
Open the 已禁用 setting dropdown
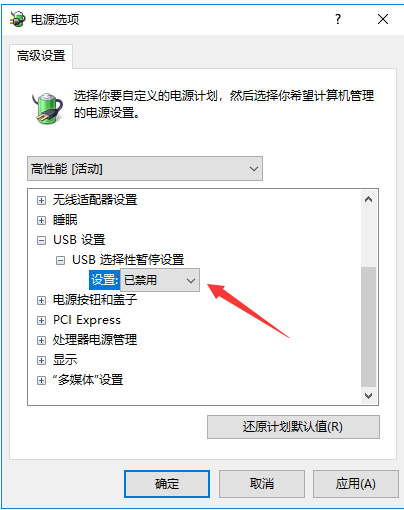(x=160, y=280)
